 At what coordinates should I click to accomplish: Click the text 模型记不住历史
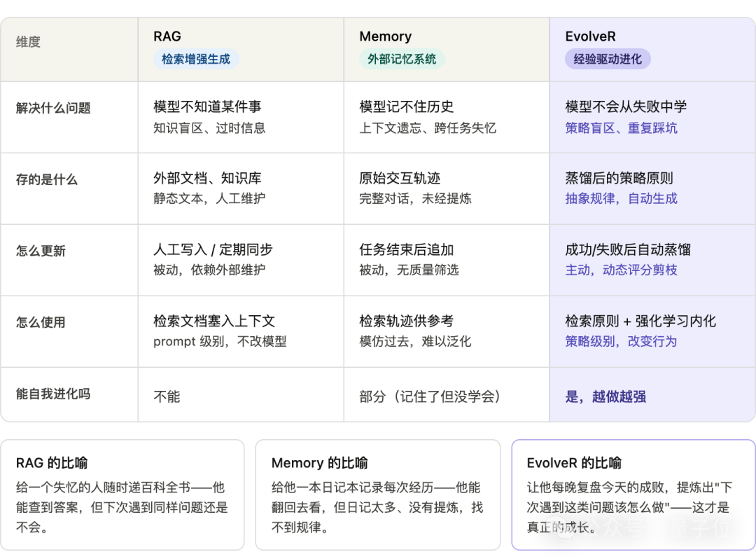[407, 106]
